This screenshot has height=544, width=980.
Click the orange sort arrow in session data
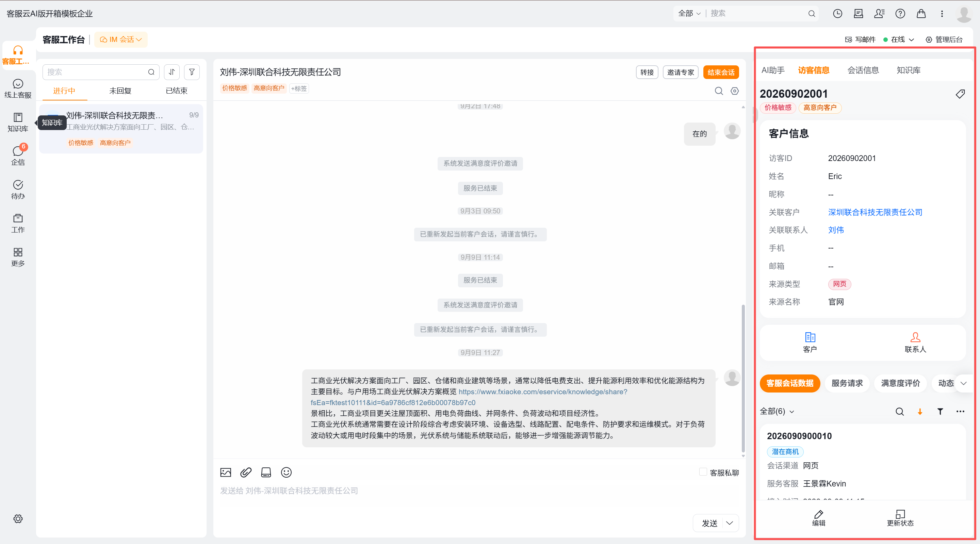pos(920,412)
